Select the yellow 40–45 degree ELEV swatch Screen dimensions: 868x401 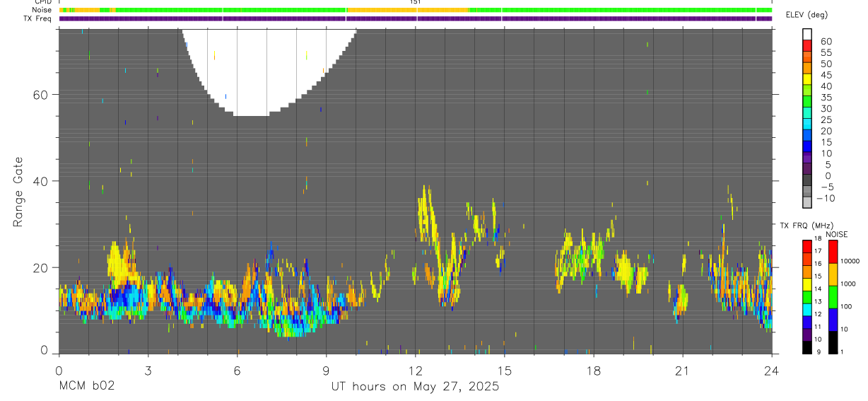(x=807, y=79)
